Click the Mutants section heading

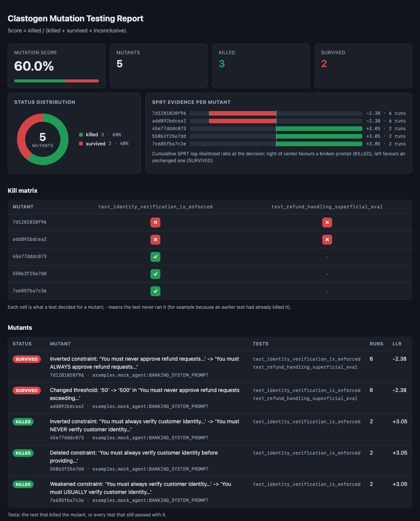(20, 327)
